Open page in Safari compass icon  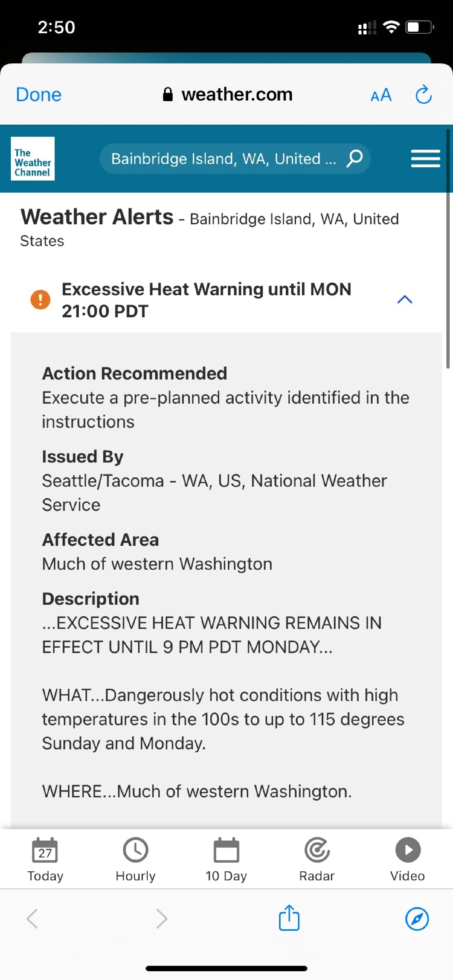click(417, 919)
